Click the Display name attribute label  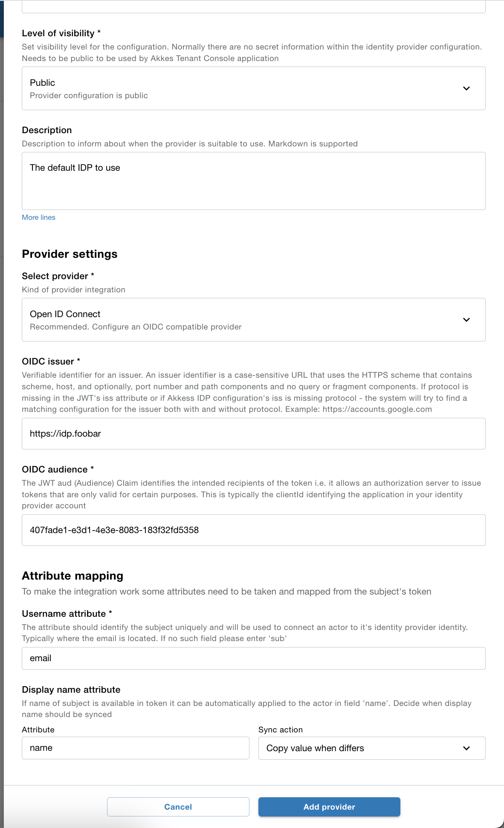coord(71,689)
